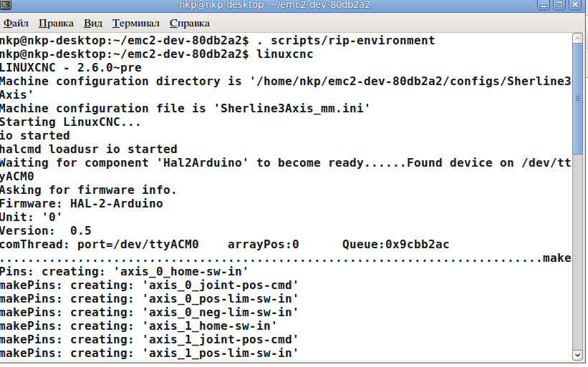Click the 'axis_0_joint-pos-cmd' pin line

pos(149,285)
